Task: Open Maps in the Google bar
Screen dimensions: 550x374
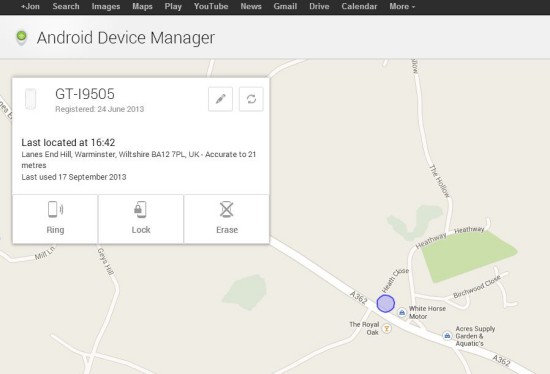Action: tap(142, 6)
